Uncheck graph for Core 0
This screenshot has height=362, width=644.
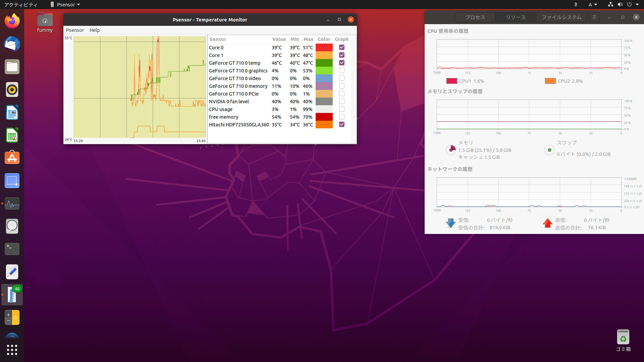(342, 47)
